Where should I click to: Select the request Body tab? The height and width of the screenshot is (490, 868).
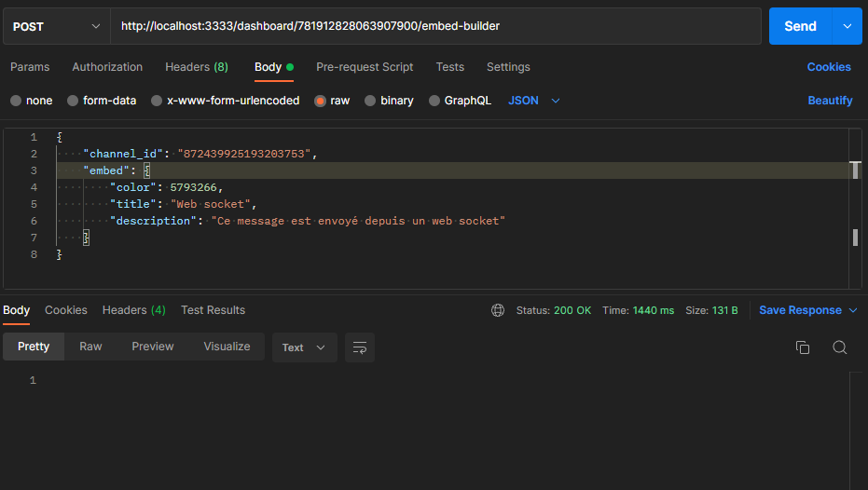[273, 67]
